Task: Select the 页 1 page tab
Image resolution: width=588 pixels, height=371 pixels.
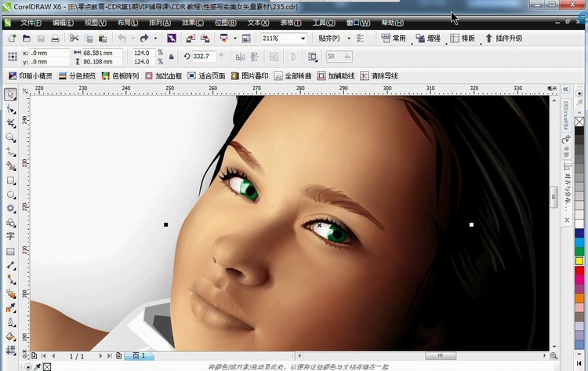Action: [139, 355]
